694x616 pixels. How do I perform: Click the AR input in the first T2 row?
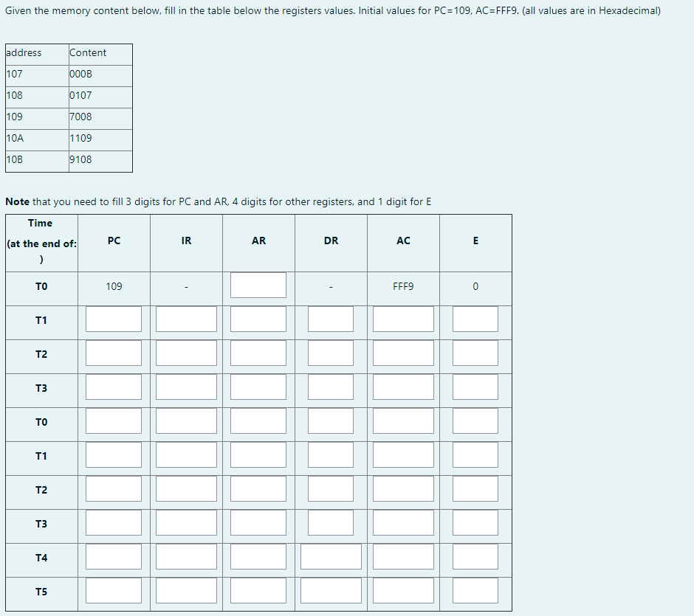coord(258,353)
